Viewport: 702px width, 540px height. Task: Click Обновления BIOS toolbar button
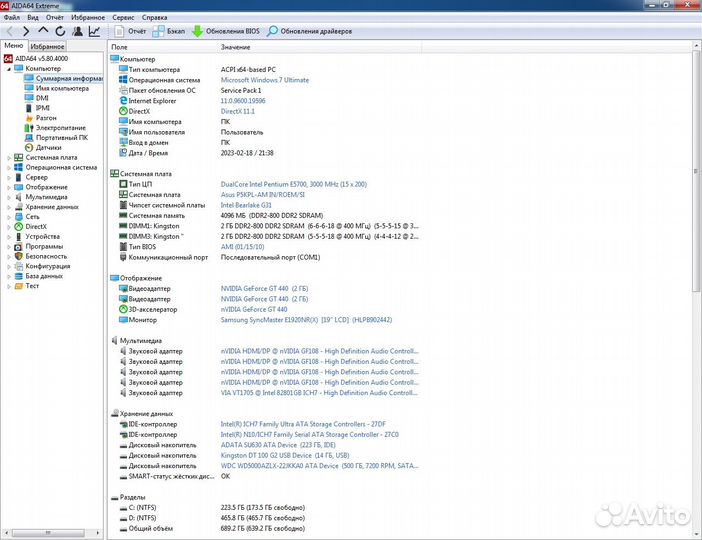pos(226,31)
